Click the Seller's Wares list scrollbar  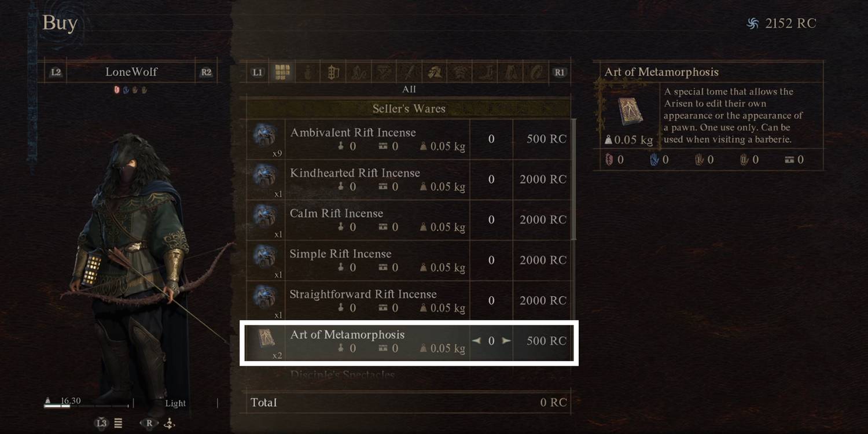coord(574,179)
